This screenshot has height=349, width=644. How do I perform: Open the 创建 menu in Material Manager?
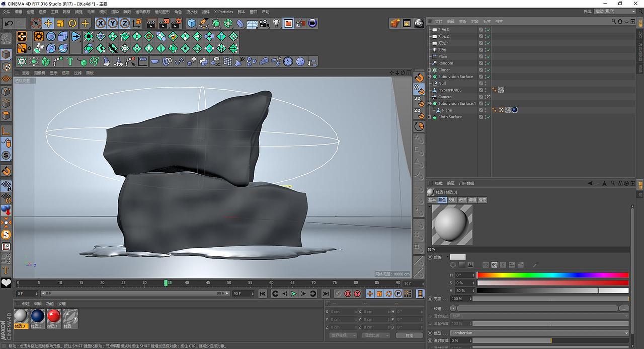[x=26, y=304]
